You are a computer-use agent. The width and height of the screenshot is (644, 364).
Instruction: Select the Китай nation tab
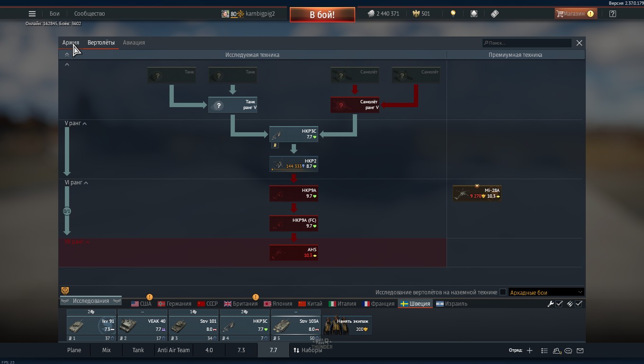tap(310, 304)
